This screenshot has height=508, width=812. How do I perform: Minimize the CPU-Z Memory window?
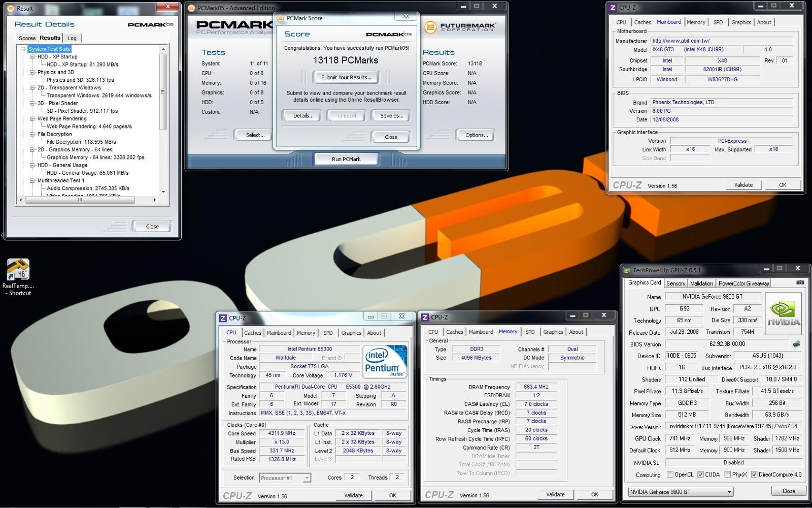(572, 315)
